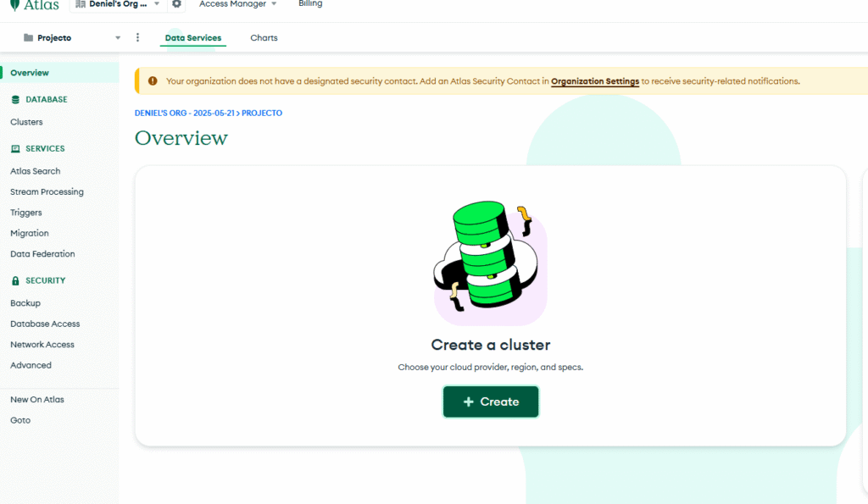The image size is (868, 504).
Task: Open project options three-dot menu
Action: 138,38
